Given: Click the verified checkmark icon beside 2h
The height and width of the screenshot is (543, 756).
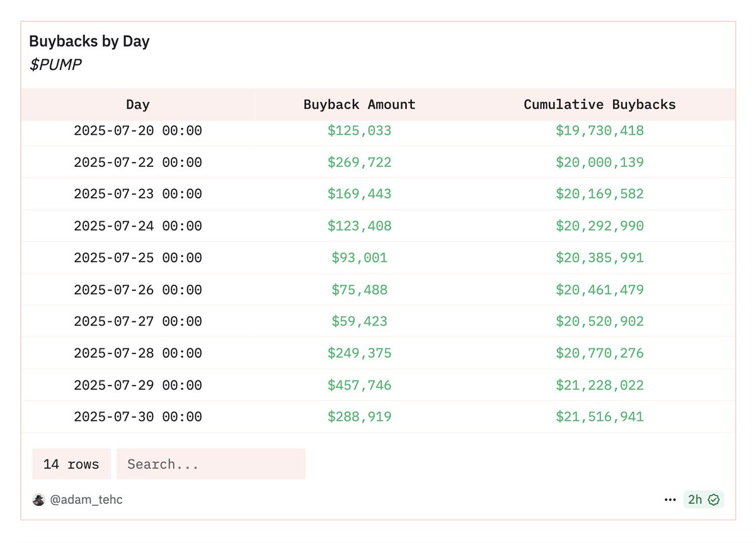Looking at the screenshot, I should (714, 500).
